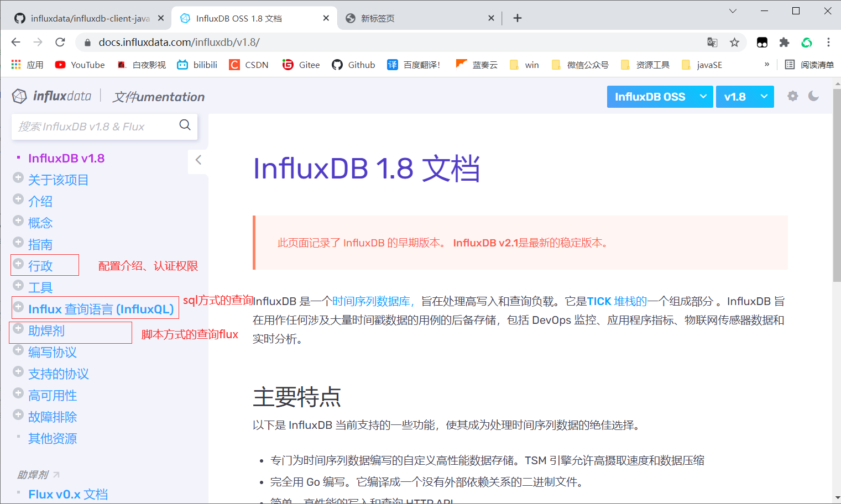
Task: Open the v1.8 version dropdown
Action: (x=745, y=96)
